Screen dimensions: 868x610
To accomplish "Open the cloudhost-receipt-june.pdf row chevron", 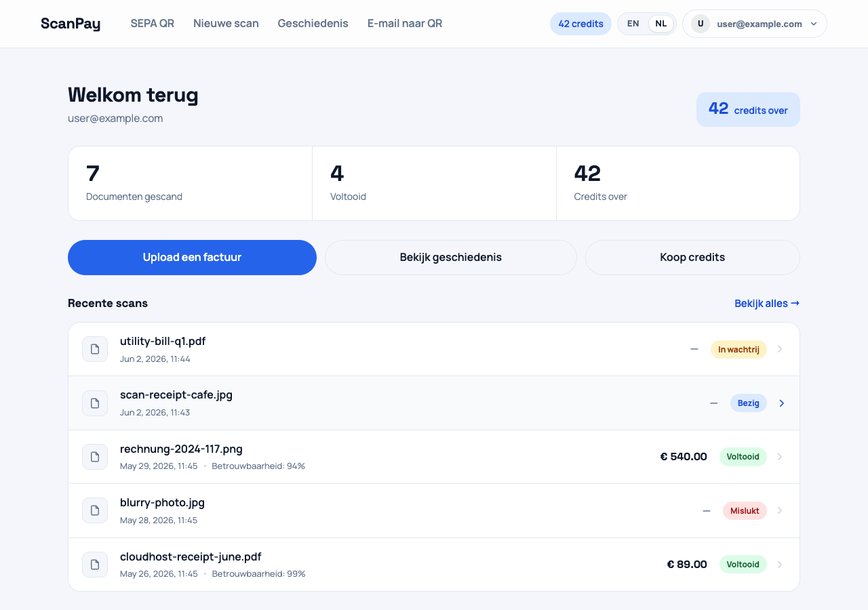I will click(780, 565).
